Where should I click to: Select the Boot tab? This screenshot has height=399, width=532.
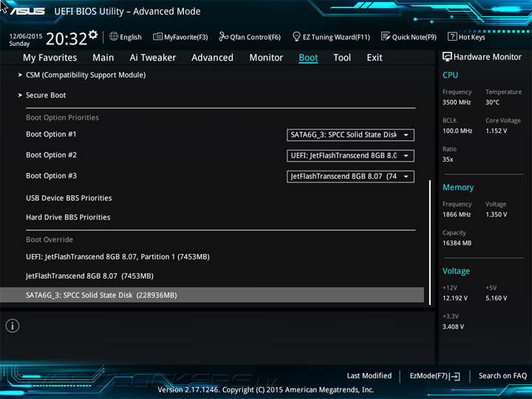(308, 58)
